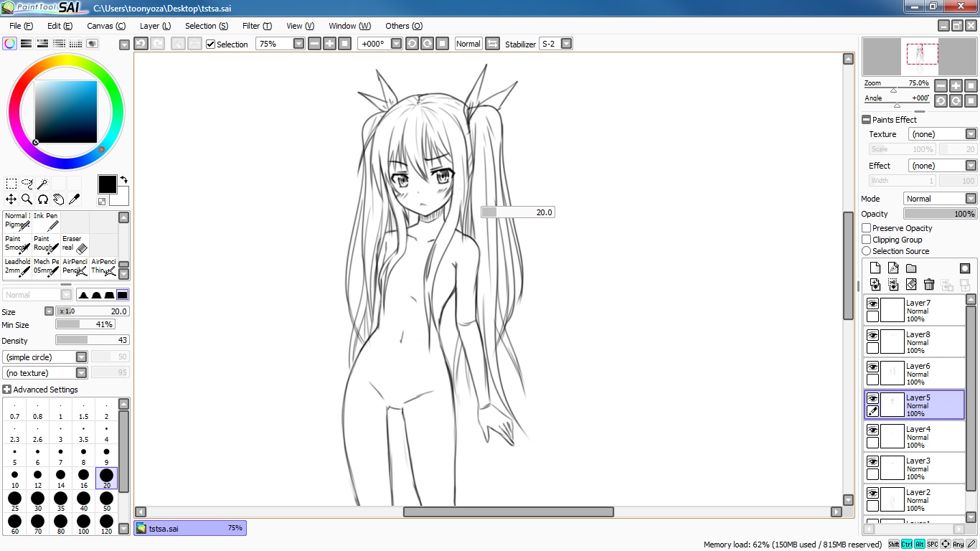This screenshot has height=551, width=980.
Task: Delete the current layer with trash icon
Action: click(x=929, y=285)
